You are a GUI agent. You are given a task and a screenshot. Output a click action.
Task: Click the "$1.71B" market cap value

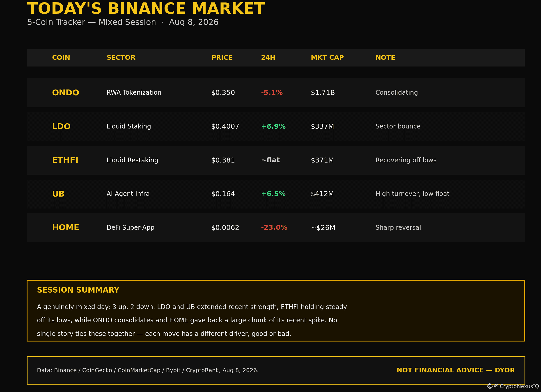pyautogui.click(x=323, y=93)
